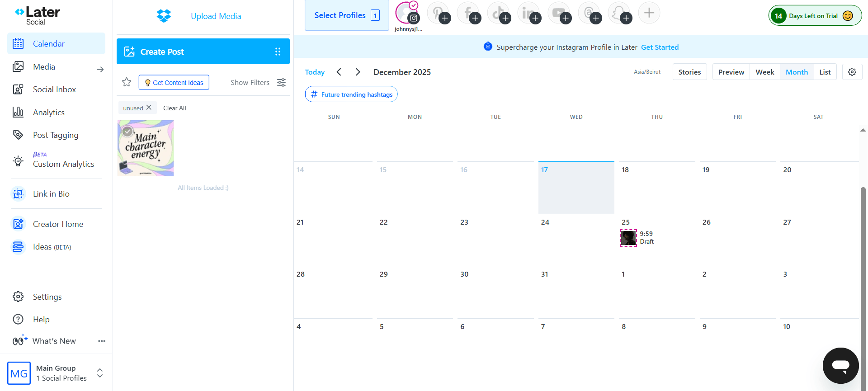
Task: Open the Stories view
Action: point(689,72)
